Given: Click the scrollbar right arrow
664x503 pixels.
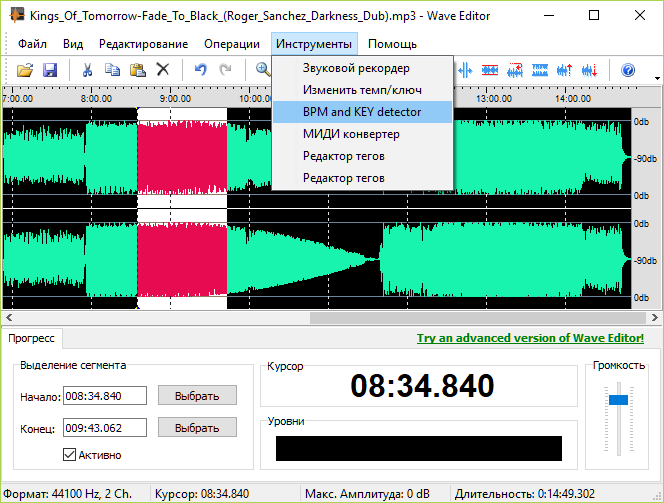Looking at the screenshot, I should coord(655,317).
